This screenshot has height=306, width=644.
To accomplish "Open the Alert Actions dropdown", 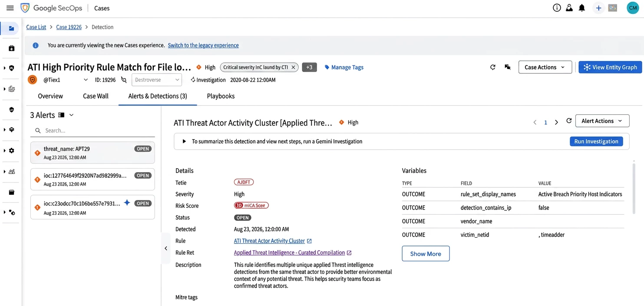I will pyautogui.click(x=602, y=121).
